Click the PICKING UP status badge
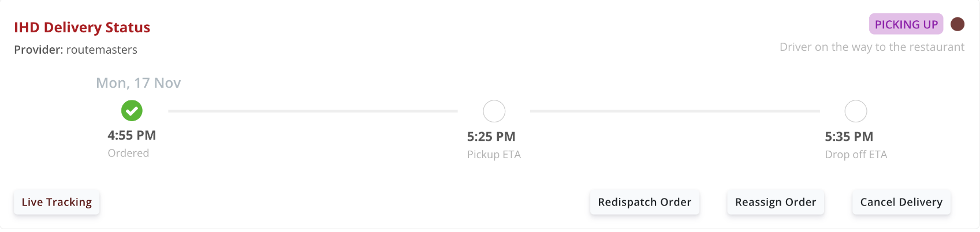The height and width of the screenshot is (232, 980). click(x=906, y=24)
